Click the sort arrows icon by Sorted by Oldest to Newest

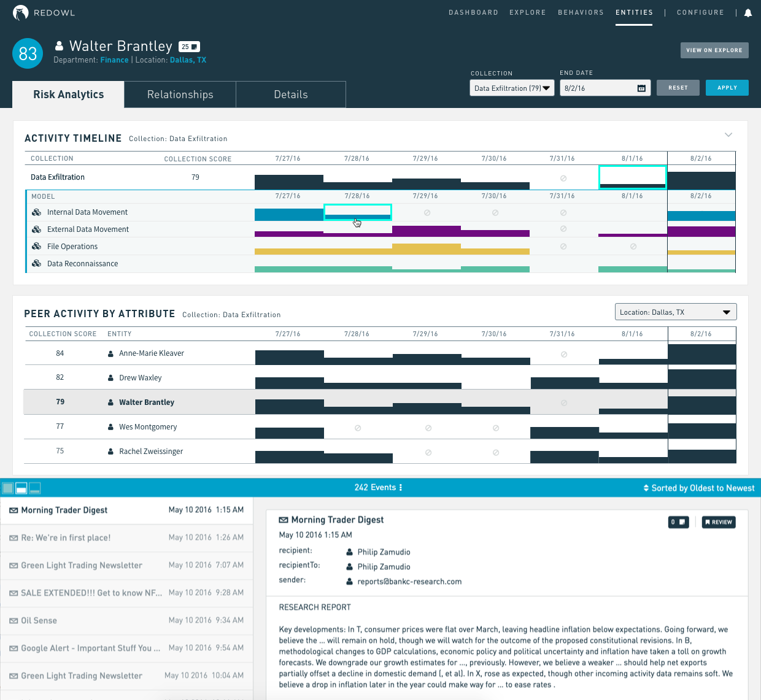point(646,488)
